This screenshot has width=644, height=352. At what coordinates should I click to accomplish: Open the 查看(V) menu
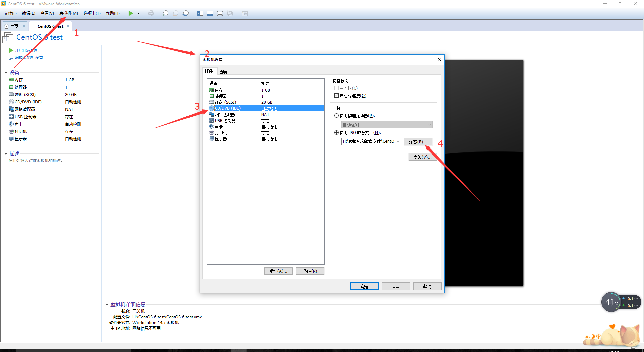point(47,13)
